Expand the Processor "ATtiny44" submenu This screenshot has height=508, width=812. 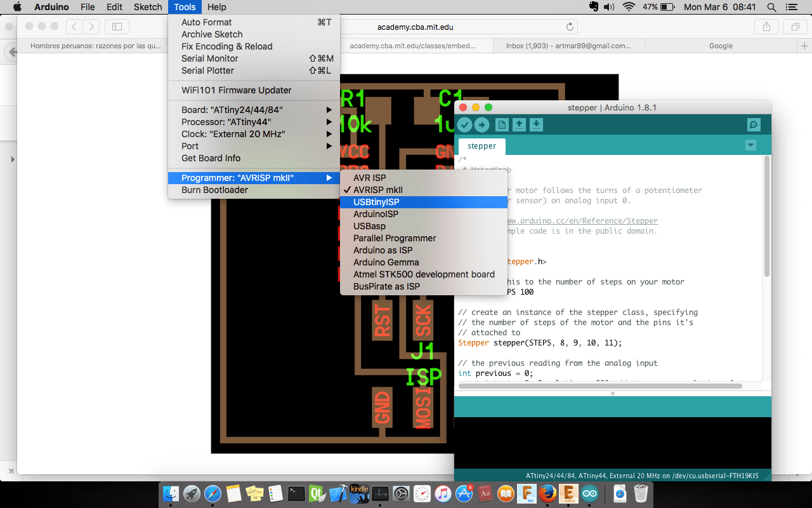254,122
